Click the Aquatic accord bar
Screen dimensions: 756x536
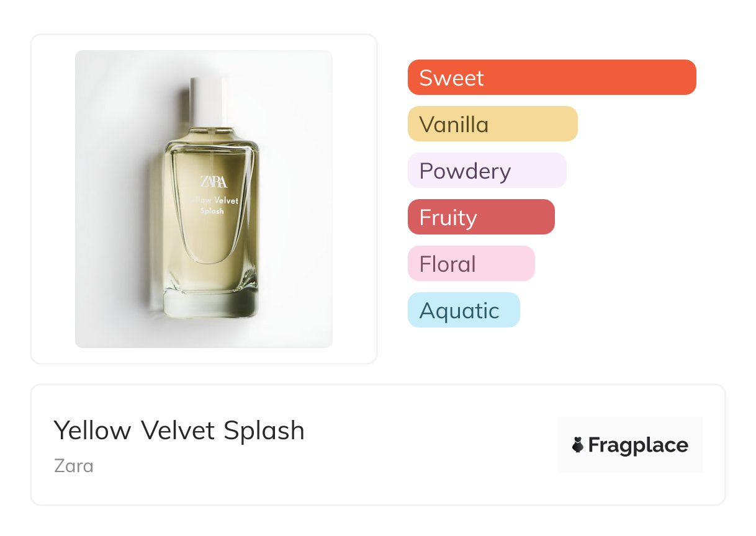(464, 310)
